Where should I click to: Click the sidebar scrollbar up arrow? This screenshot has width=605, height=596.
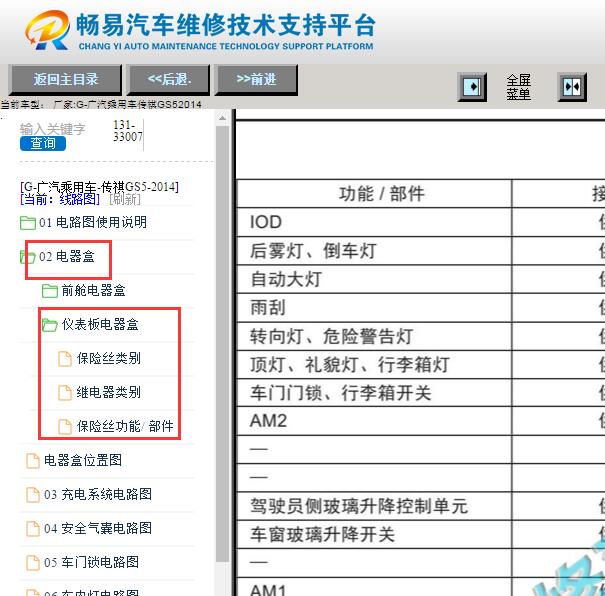(223, 118)
